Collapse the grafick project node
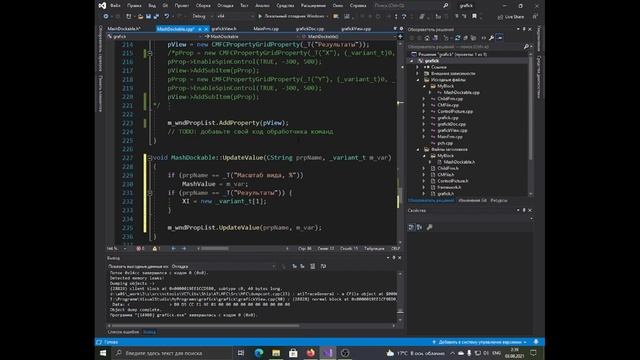640x360 pixels. pyautogui.click(x=412, y=61)
